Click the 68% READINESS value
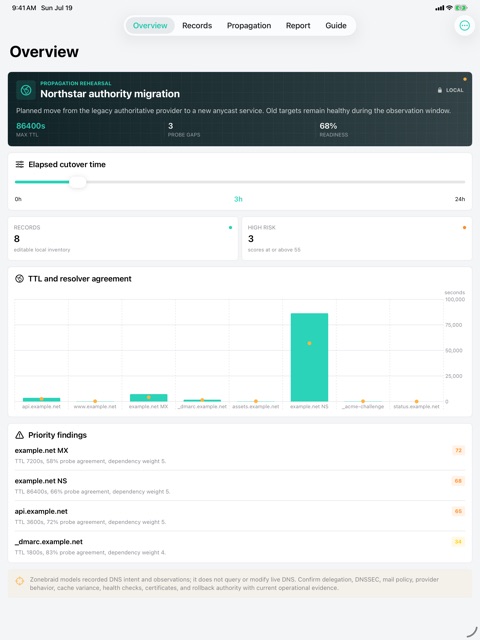 [328, 126]
